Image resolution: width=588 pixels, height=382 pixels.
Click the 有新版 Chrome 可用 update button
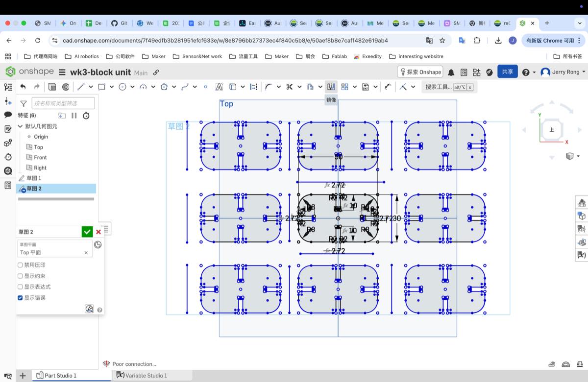[x=554, y=40]
